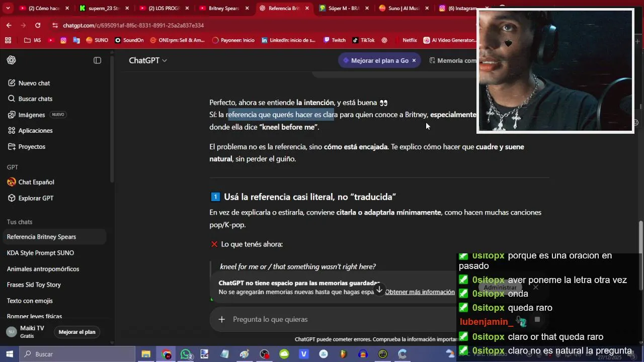The width and height of the screenshot is (644, 362).
Task: Switch to the Britney Spears tab
Action: (x=224, y=8)
